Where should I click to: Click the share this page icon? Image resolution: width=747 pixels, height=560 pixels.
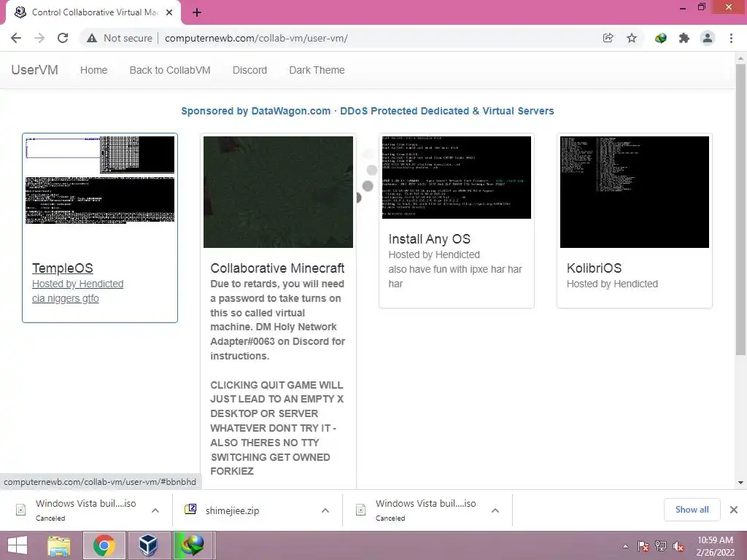608,38
